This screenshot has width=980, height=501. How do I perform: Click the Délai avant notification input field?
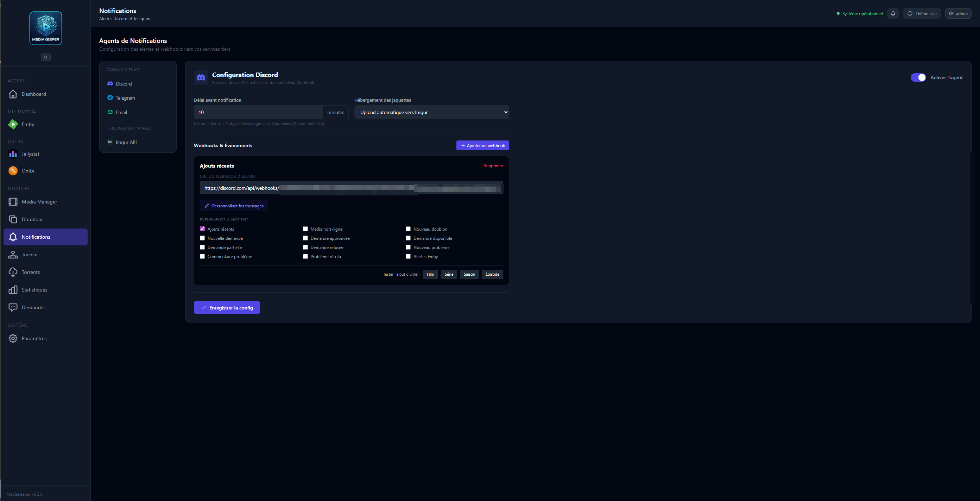(258, 112)
